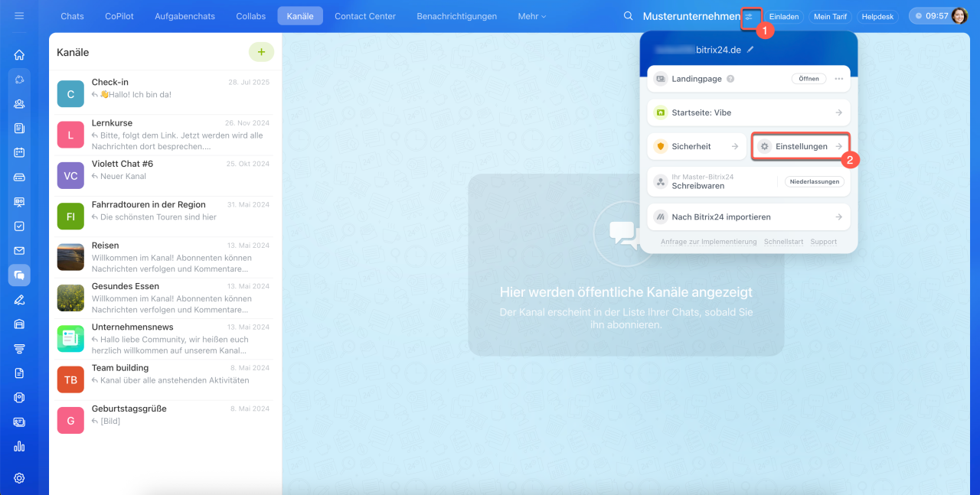Open the three-dots menu in Landingpage row
The image size is (980, 495).
(838, 79)
